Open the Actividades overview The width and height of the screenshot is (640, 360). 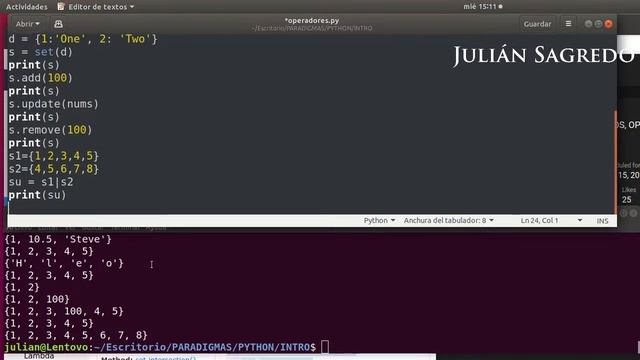(27, 7)
